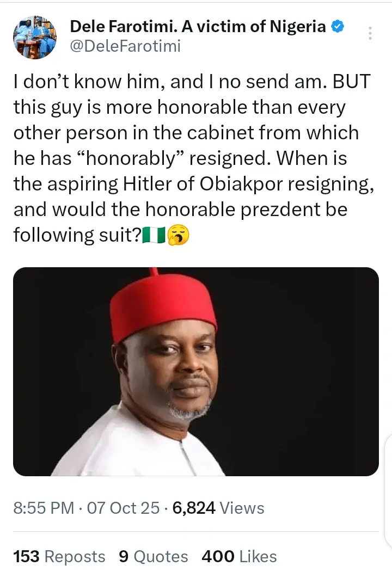
Task: View the 6,824 Views count
Action: pyautogui.click(x=218, y=508)
